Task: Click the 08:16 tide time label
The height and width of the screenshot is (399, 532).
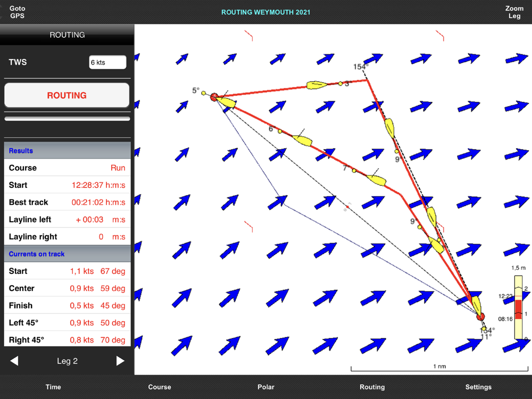Action: click(x=505, y=319)
